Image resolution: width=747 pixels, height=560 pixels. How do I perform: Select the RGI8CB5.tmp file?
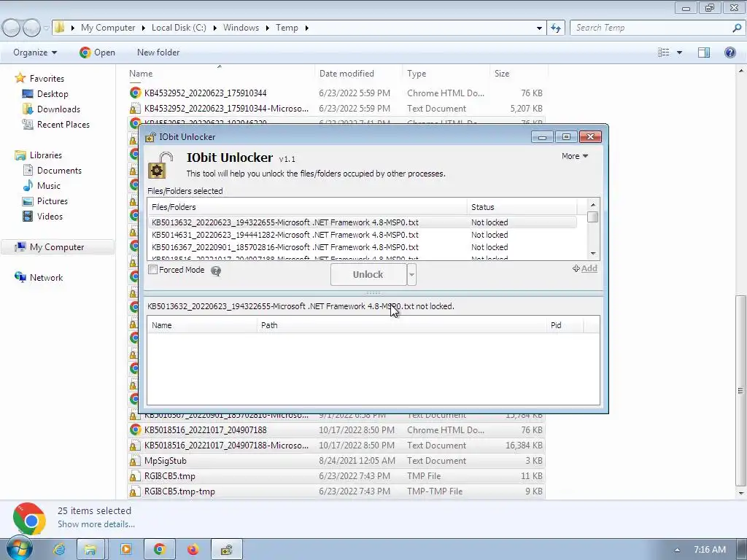(336, 475)
